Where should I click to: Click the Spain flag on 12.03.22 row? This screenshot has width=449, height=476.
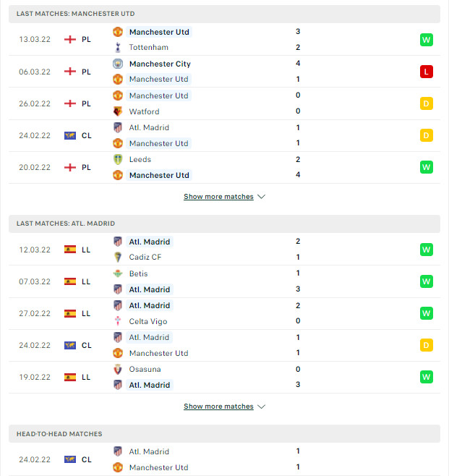click(70, 250)
